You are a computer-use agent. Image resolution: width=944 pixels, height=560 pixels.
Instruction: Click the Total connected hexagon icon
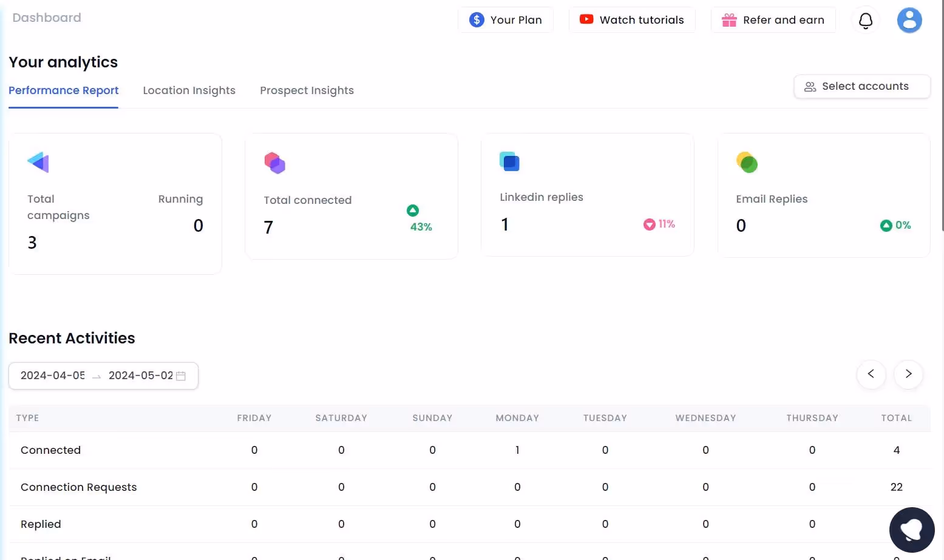click(x=275, y=163)
